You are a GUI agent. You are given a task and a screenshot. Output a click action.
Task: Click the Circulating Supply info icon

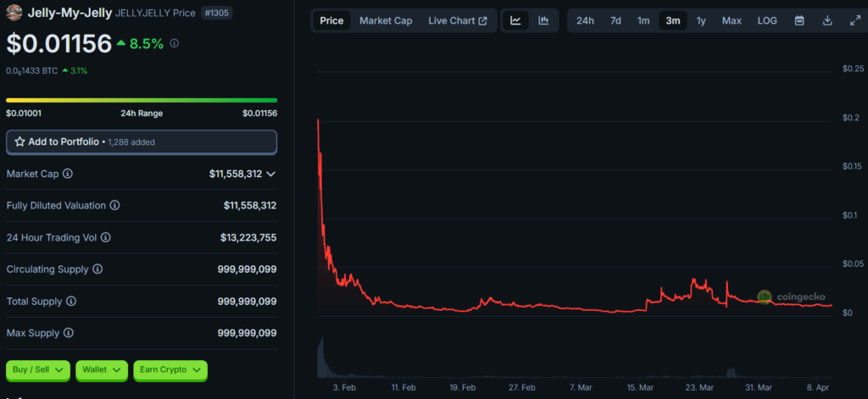pyautogui.click(x=97, y=269)
